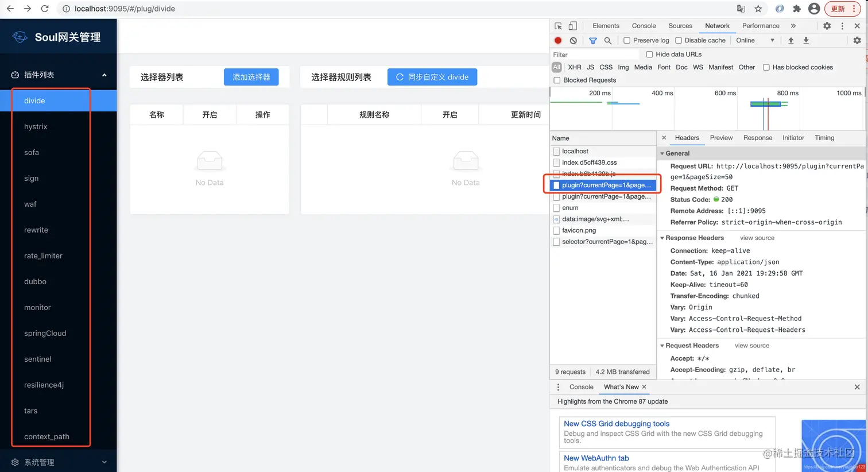
Task: Click the export HAR download icon
Action: point(806,40)
